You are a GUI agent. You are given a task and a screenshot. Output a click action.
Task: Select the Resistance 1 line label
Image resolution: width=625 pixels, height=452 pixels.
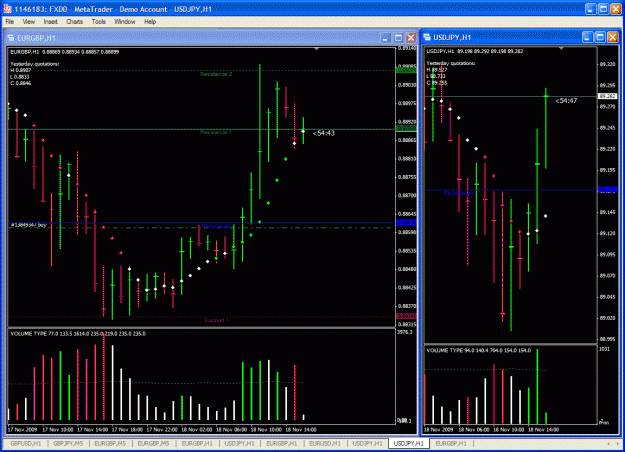click(216, 132)
